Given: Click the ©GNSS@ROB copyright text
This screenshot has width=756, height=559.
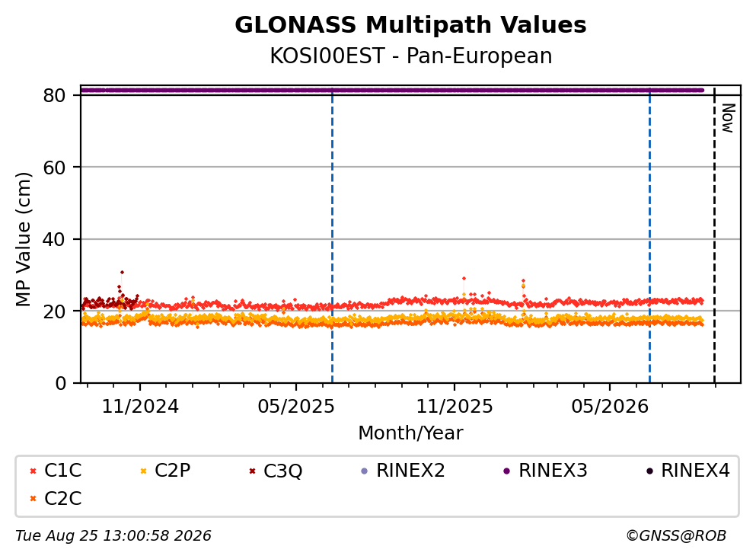Looking at the screenshot, I should pos(676,536).
